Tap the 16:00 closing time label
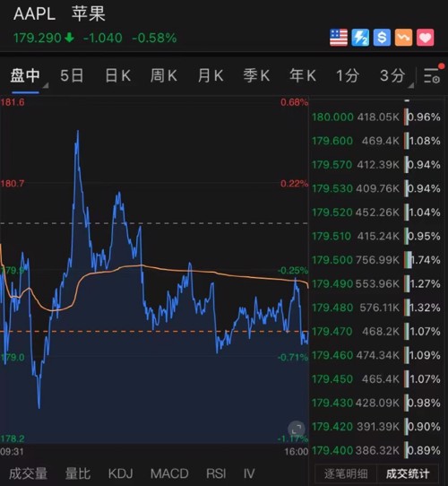 tap(297, 451)
